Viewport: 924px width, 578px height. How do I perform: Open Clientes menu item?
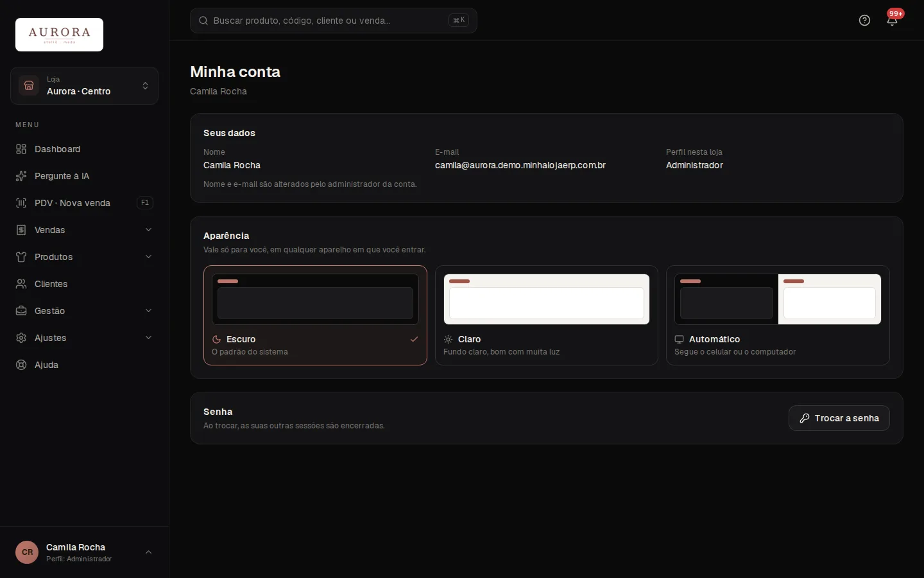[x=84, y=284]
